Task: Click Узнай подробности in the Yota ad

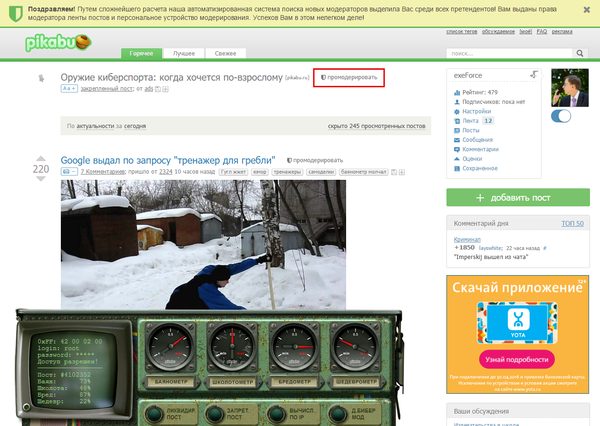Action: pos(517,359)
